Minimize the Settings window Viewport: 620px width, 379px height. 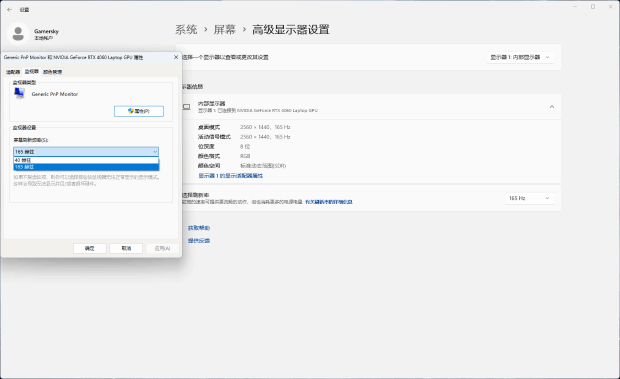(x=575, y=7)
